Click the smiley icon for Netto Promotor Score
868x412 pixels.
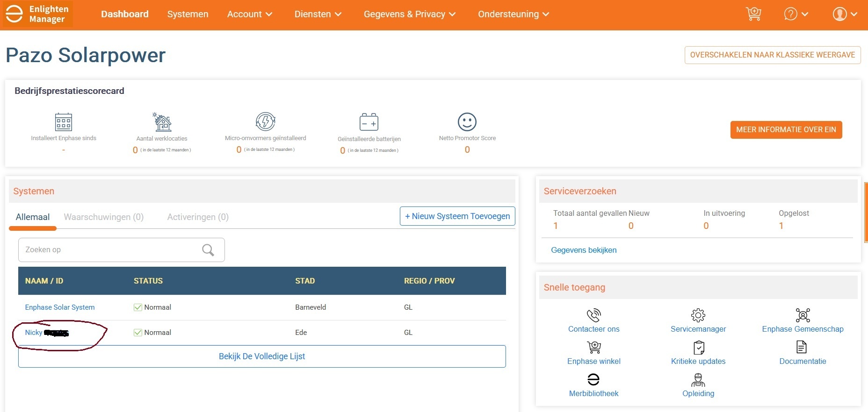[467, 122]
